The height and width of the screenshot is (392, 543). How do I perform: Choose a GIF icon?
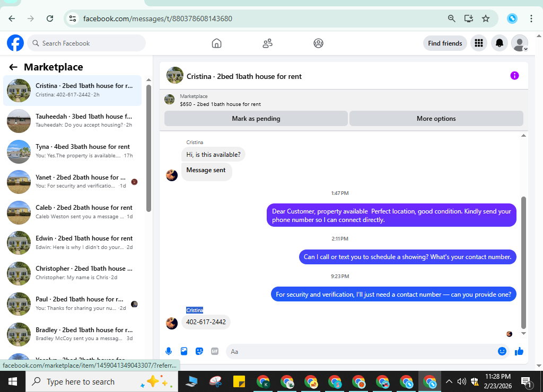(x=215, y=351)
